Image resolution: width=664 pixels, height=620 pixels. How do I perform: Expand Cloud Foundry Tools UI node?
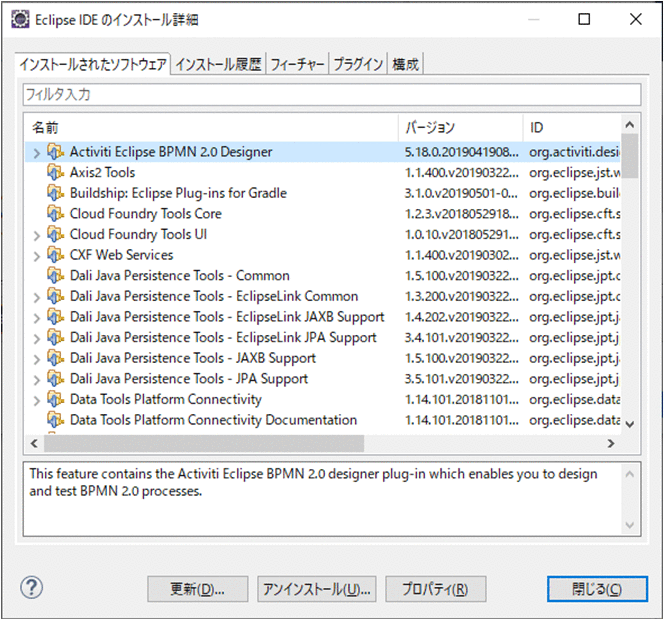tap(37, 235)
